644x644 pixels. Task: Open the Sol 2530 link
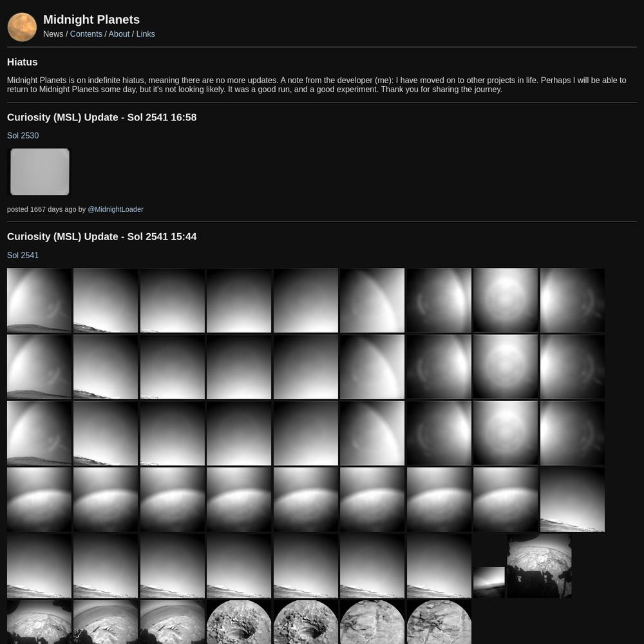[x=23, y=135]
